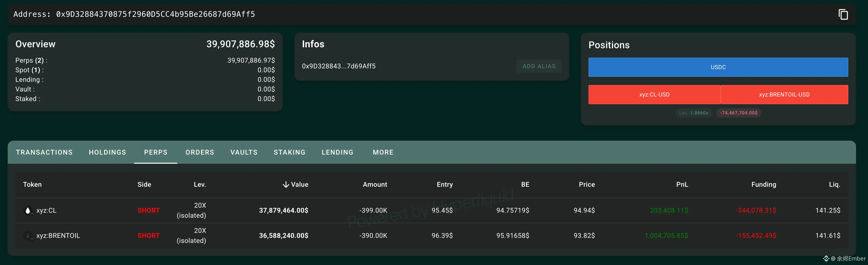868x265 pixels.
Task: Click the Value column sort arrow
Action: [286, 184]
